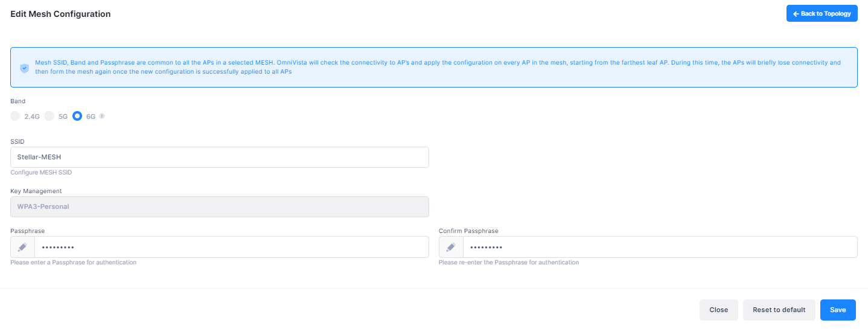Viewport: 868px width, 329px height.
Task: Click the pencil icon beside Confirm Passphrase
Action: (x=451, y=247)
